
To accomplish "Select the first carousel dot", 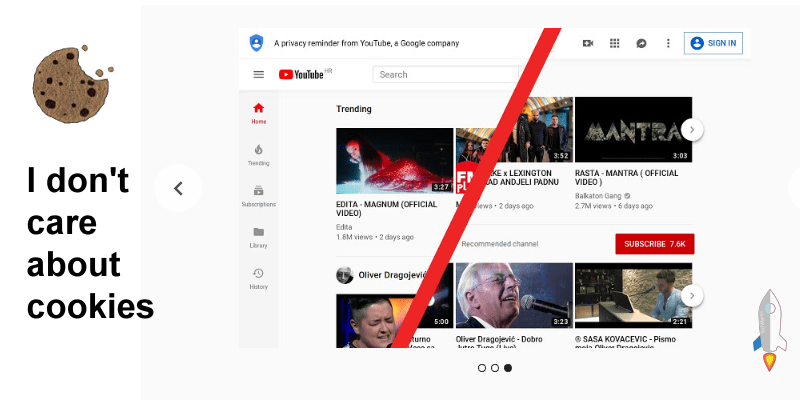I will (x=482, y=368).
